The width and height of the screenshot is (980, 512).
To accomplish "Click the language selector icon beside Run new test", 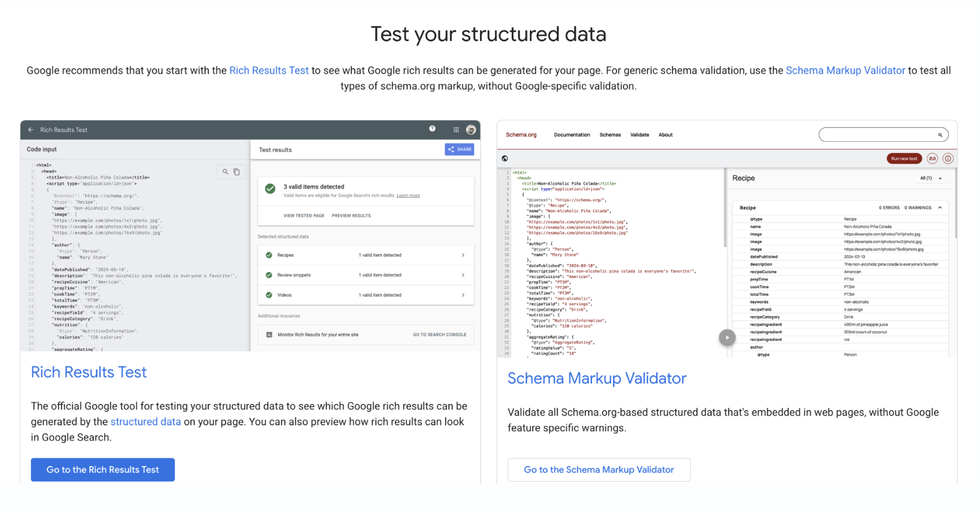I will click(932, 158).
